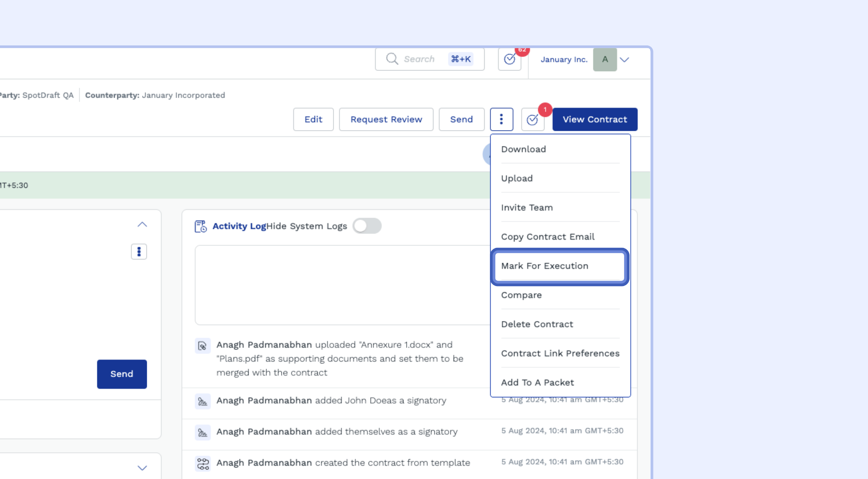Expand January Inc. account dropdown chevron
The height and width of the screenshot is (479, 868).
click(x=625, y=60)
